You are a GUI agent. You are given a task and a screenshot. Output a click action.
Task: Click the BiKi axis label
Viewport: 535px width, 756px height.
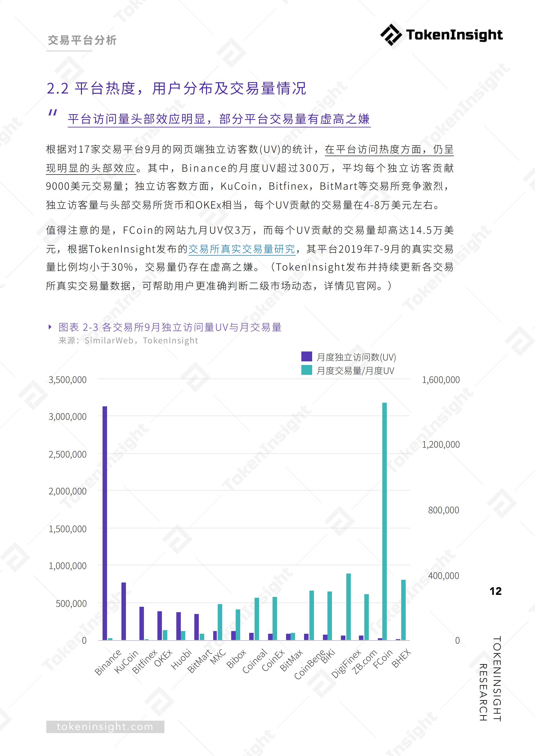point(328,656)
